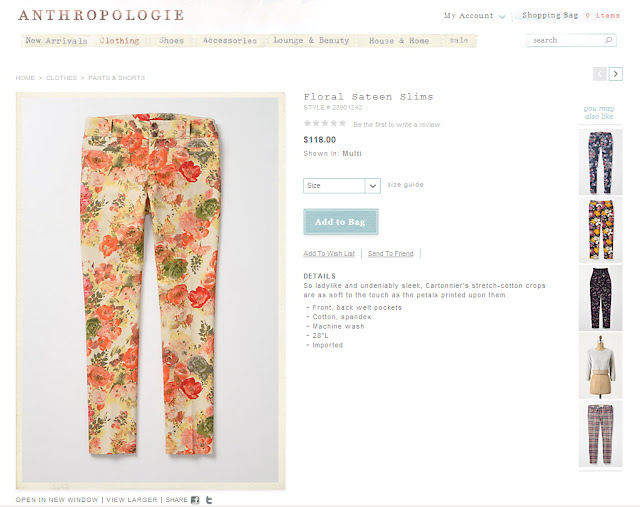Viewport: 640px width, 507px height.
Task: Go to previous product arrow
Action: [x=600, y=74]
